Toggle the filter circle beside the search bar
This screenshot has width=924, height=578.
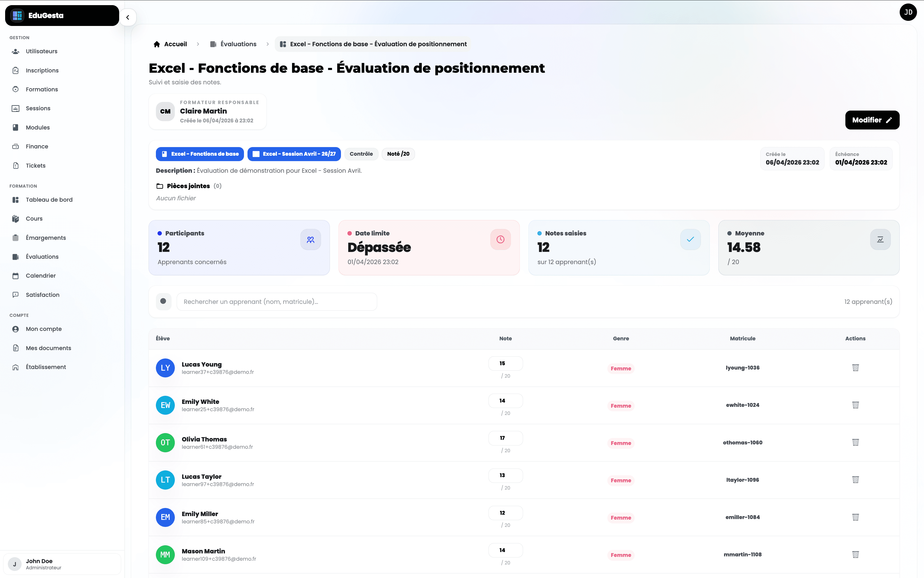pyautogui.click(x=163, y=301)
